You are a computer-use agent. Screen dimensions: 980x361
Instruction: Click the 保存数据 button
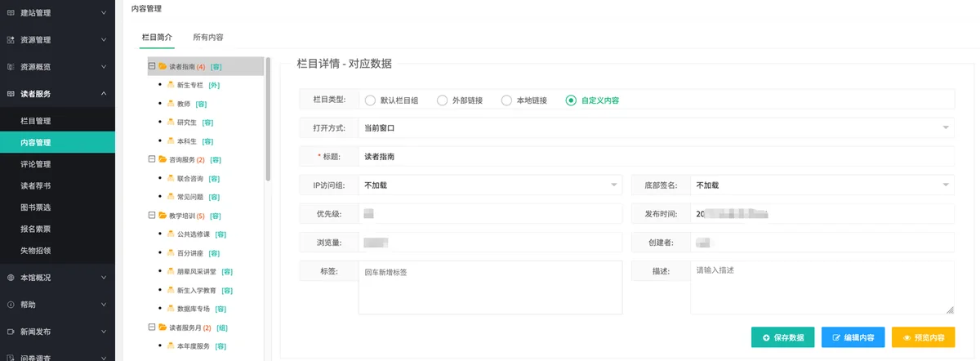[783, 337]
